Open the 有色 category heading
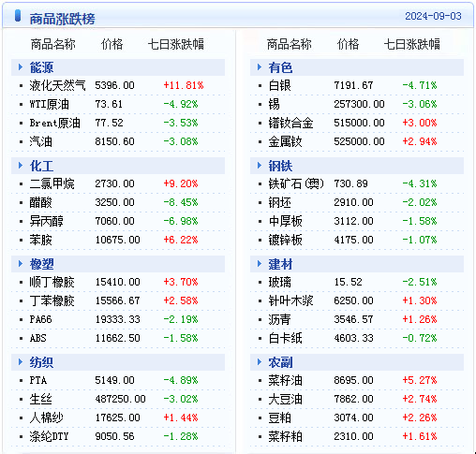The height and width of the screenshot is (454, 476). (280, 67)
